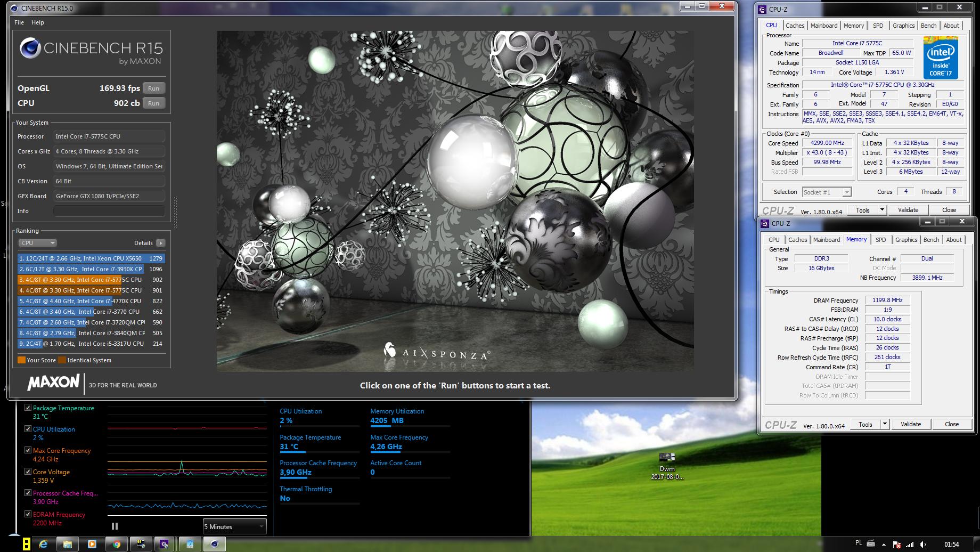The image size is (980, 552).
Task: Click the Action Center flag tray icon
Action: click(897, 545)
